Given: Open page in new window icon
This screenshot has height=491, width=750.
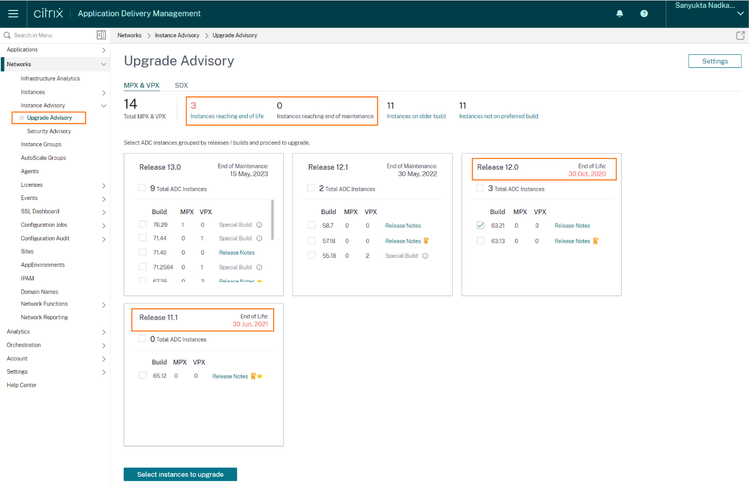Looking at the screenshot, I should coord(740,35).
